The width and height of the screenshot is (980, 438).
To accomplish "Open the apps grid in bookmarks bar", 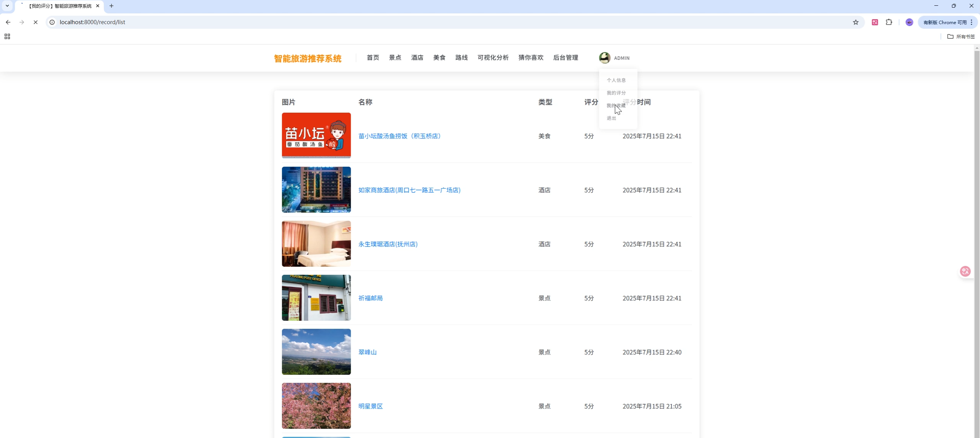I will point(7,36).
